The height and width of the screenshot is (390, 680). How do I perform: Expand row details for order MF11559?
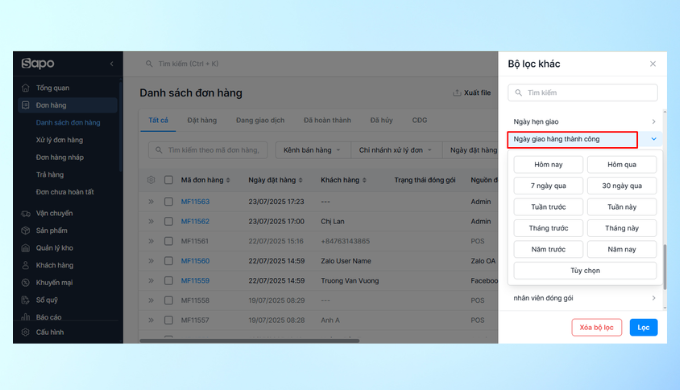(151, 281)
